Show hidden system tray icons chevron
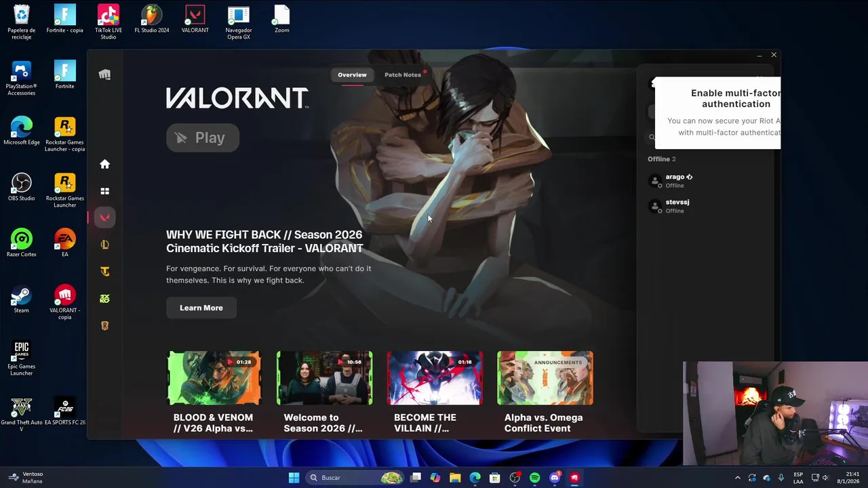 click(738, 478)
